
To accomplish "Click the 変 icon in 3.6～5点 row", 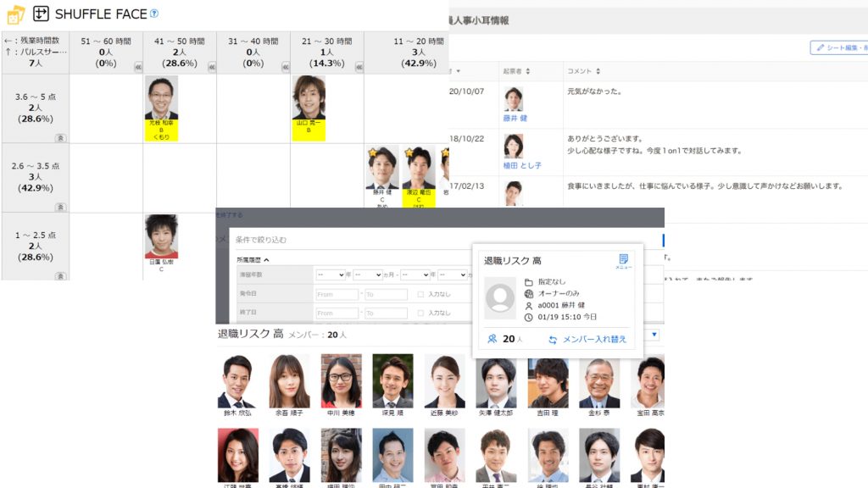I will pyautogui.click(x=60, y=137).
